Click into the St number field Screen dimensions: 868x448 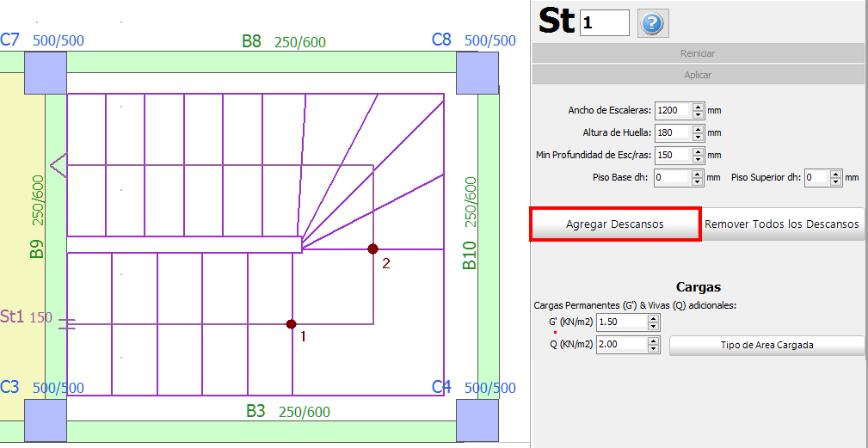604,23
